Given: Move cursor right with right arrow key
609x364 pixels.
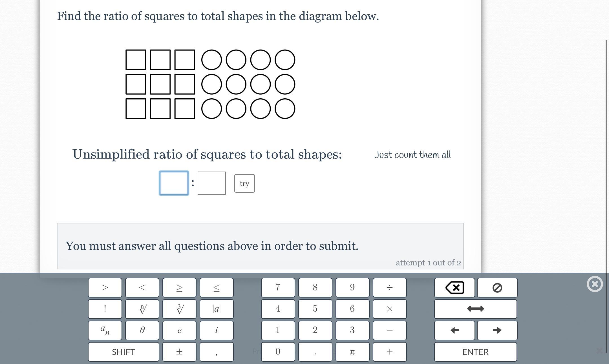Looking at the screenshot, I should click(x=497, y=330).
